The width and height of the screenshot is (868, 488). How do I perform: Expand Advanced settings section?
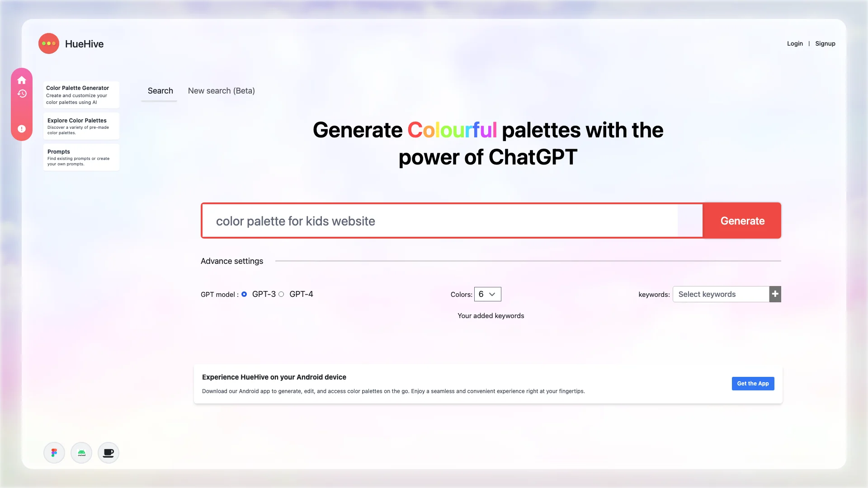232,261
